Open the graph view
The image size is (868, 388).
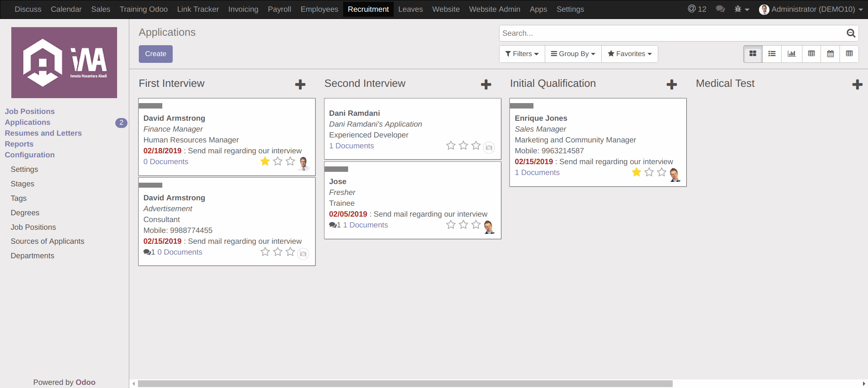coord(791,54)
